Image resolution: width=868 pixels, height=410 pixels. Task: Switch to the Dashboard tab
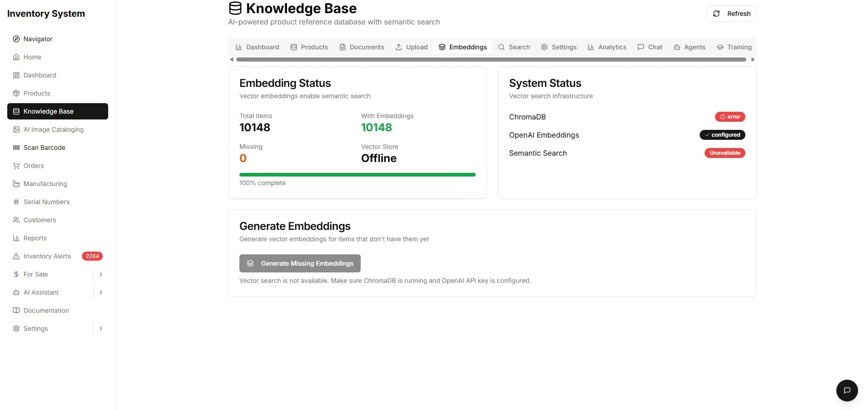pyautogui.click(x=258, y=47)
